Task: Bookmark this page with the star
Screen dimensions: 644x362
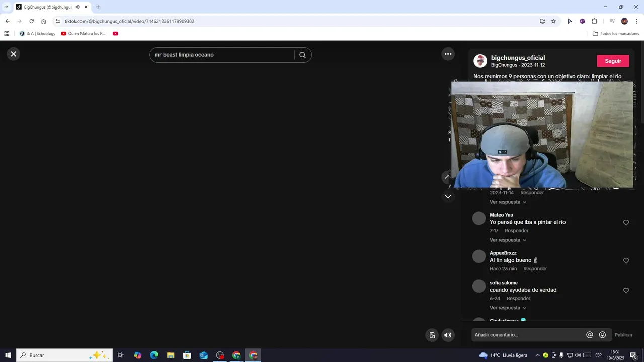Action: point(553,21)
